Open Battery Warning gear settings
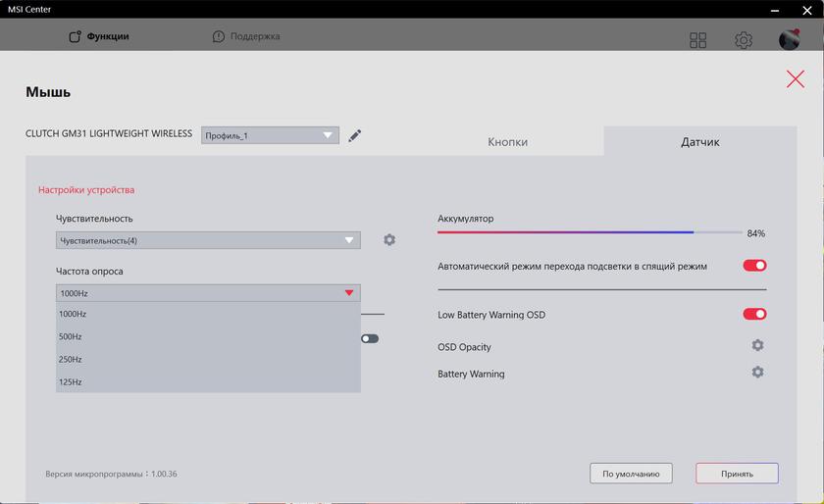Viewport: 824px width, 504px height. (x=757, y=373)
